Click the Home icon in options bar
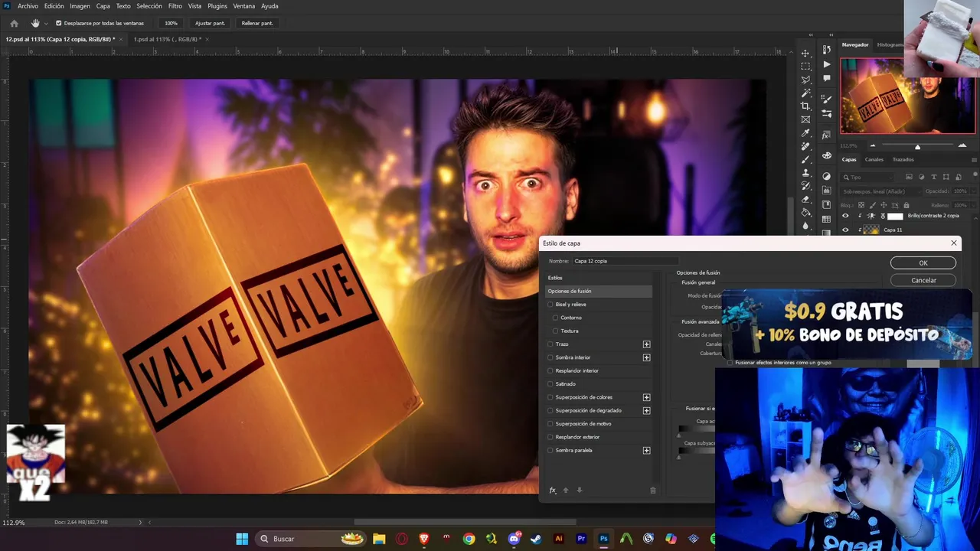This screenshot has width=980, height=551. click(14, 23)
